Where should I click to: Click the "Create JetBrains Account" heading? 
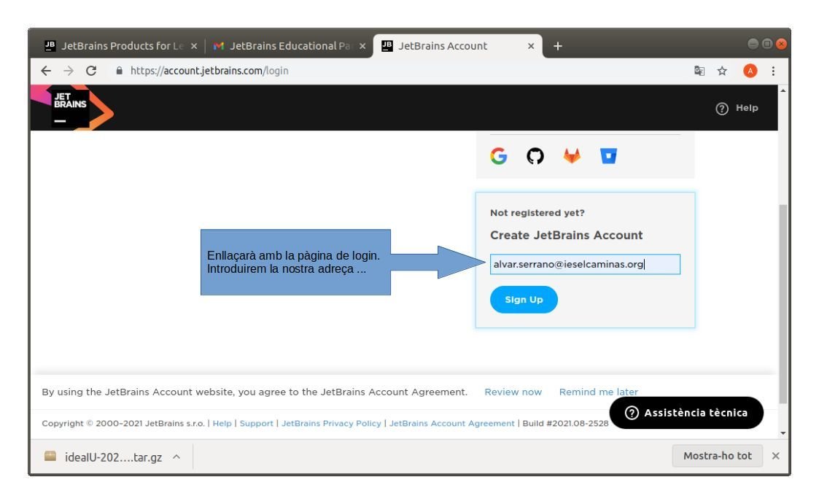[566, 235]
